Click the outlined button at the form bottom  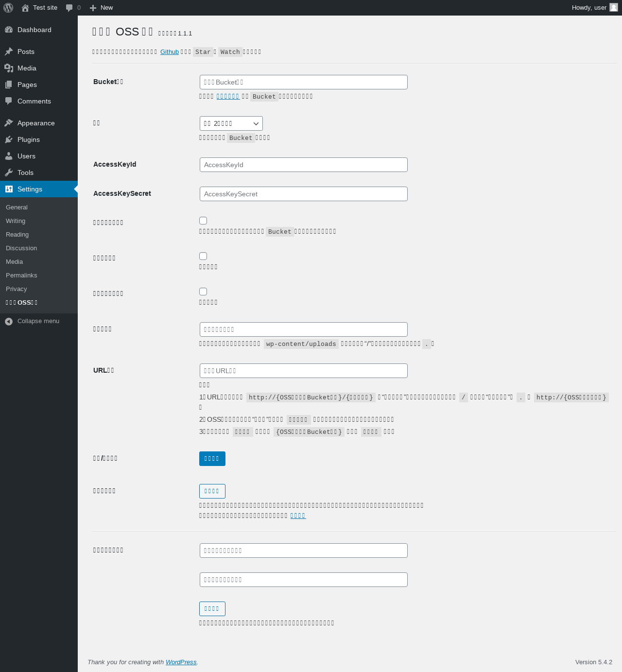point(212,609)
